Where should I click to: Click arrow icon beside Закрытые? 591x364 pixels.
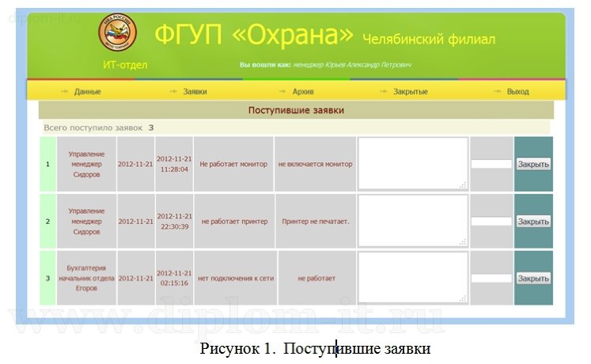click(384, 91)
